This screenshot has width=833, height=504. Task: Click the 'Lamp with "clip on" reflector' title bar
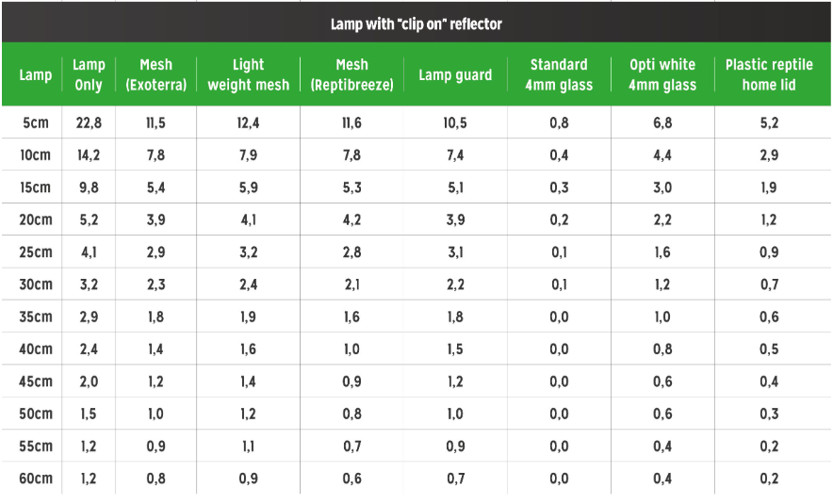[416, 24]
